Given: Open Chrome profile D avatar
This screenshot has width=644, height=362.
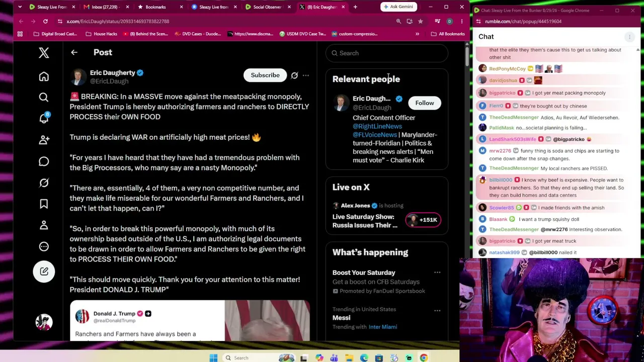Looking at the screenshot, I should point(449,22).
